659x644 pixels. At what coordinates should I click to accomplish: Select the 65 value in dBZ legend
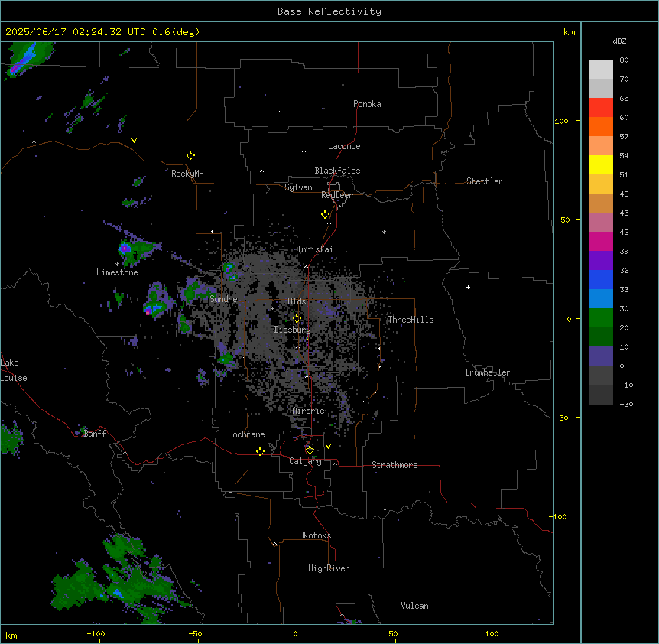(624, 99)
